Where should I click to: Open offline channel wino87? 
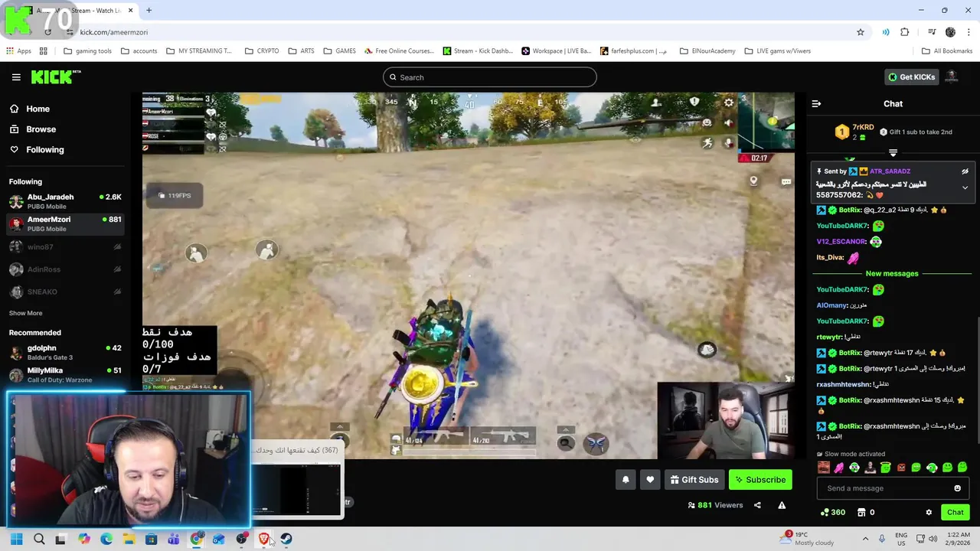coord(65,247)
